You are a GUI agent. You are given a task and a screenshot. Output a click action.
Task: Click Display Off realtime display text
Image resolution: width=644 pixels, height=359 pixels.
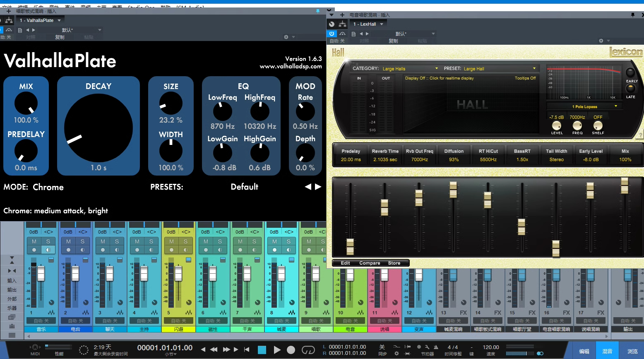tap(439, 78)
